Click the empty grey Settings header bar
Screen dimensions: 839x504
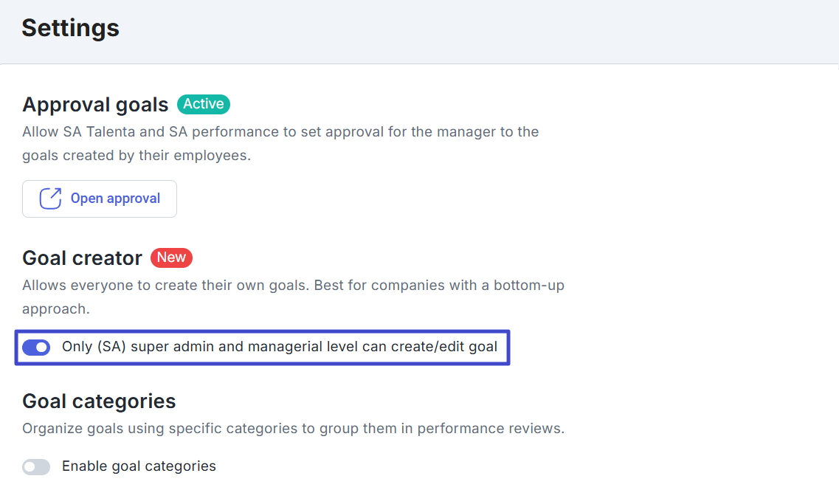pos(480,30)
